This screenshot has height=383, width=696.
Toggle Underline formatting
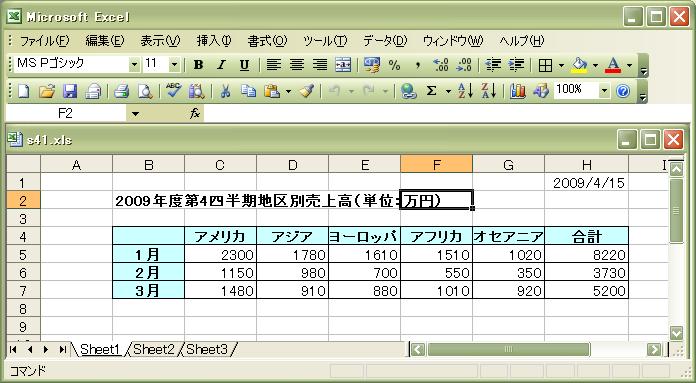pyautogui.click(x=244, y=65)
